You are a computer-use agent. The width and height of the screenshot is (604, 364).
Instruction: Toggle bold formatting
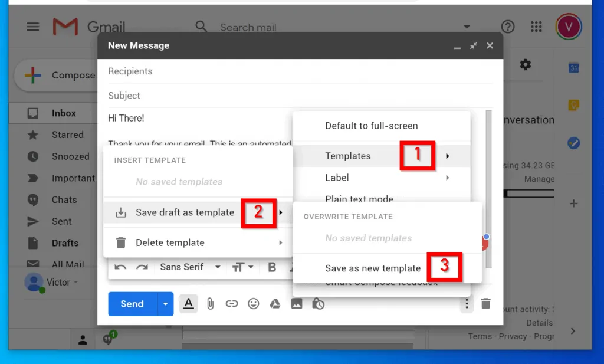click(272, 267)
